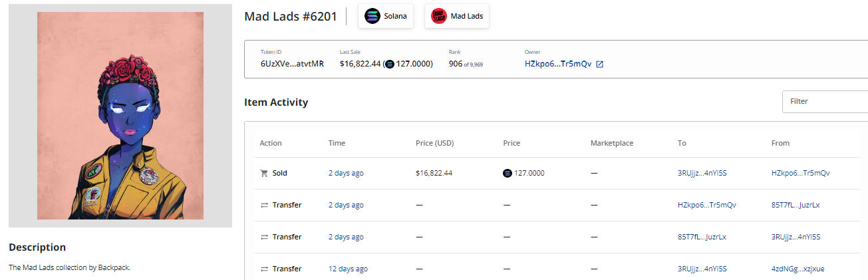Viewport: 868px width, 280px height.
Task: Open sender 4zdNGg...xzjxue address
Action: point(797,269)
